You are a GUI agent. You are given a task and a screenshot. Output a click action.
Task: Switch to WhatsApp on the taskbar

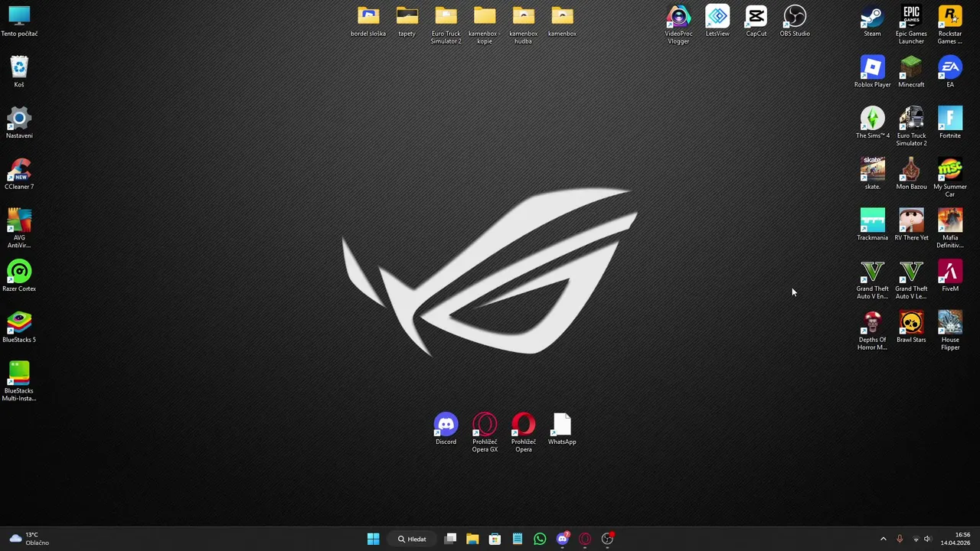point(540,539)
